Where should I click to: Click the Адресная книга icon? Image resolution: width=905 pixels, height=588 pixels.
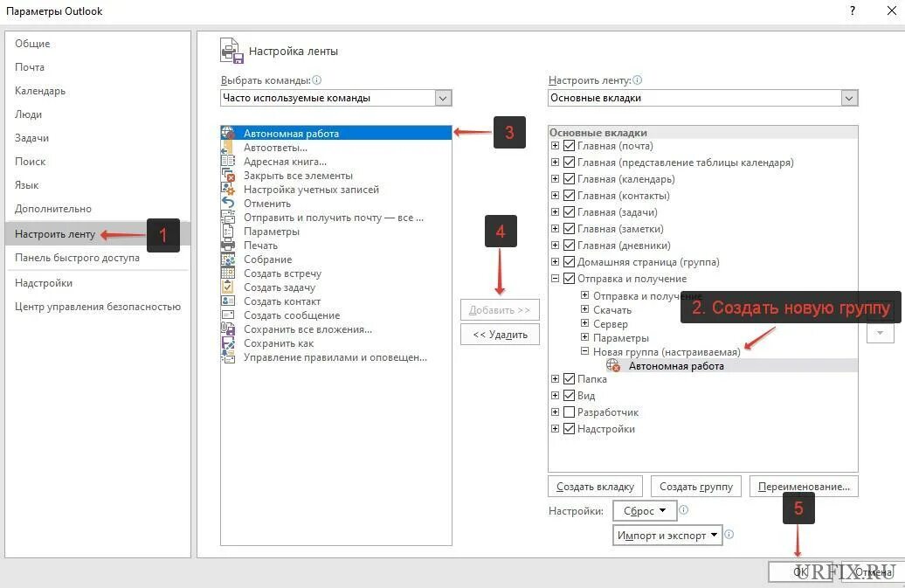click(227, 162)
